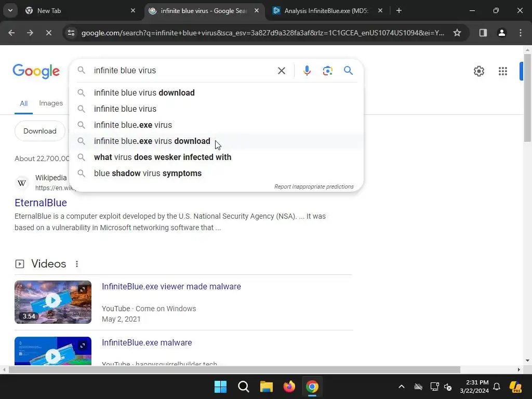Open the Windows Start menu

click(x=220, y=387)
